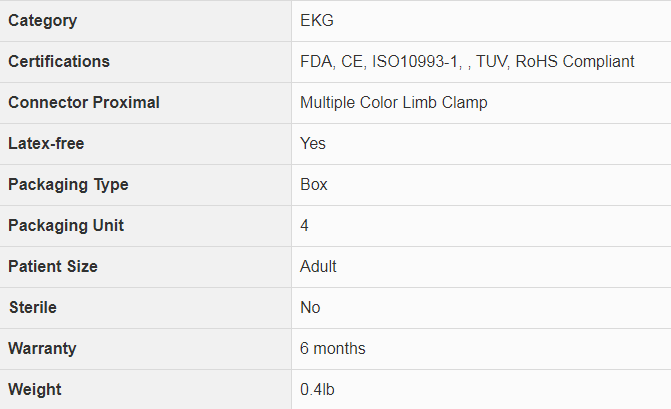Click the Warranty row label
Screen dimensions: 671x409
(x=42, y=349)
